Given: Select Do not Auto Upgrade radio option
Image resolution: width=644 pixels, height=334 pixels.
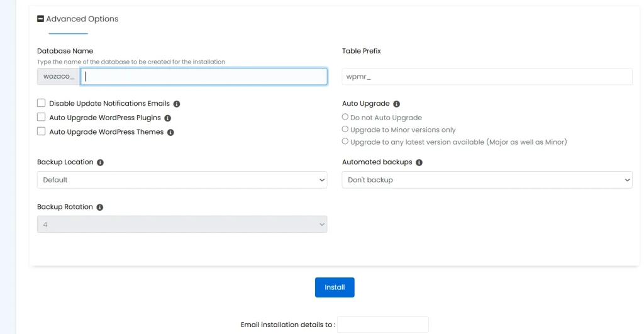Looking at the screenshot, I should 345,117.
